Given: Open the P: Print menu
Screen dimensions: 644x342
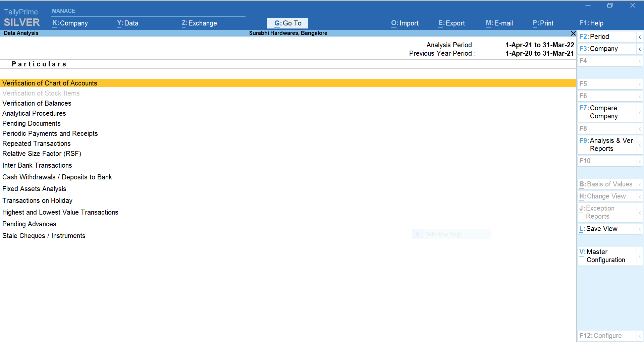Looking at the screenshot, I should pyautogui.click(x=543, y=23).
